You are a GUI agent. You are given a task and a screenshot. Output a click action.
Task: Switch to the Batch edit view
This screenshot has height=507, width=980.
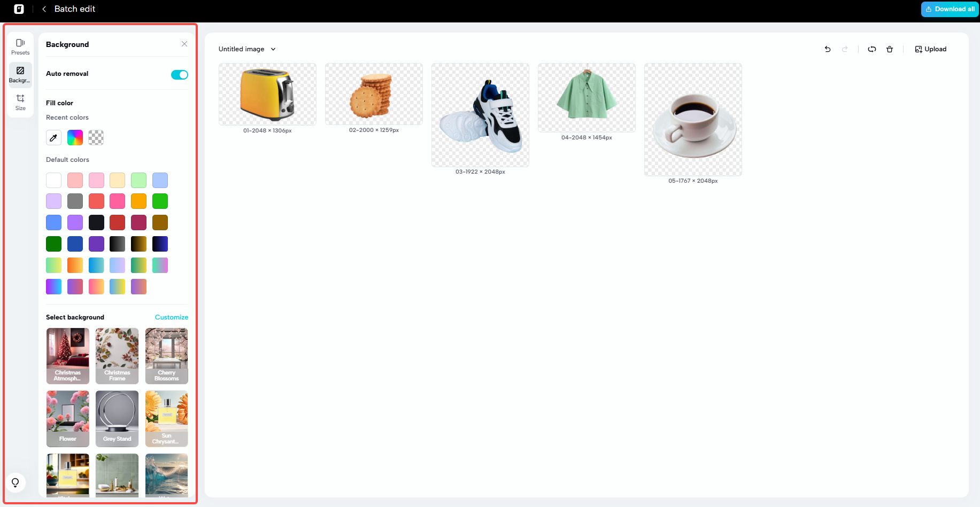point(74,9)
